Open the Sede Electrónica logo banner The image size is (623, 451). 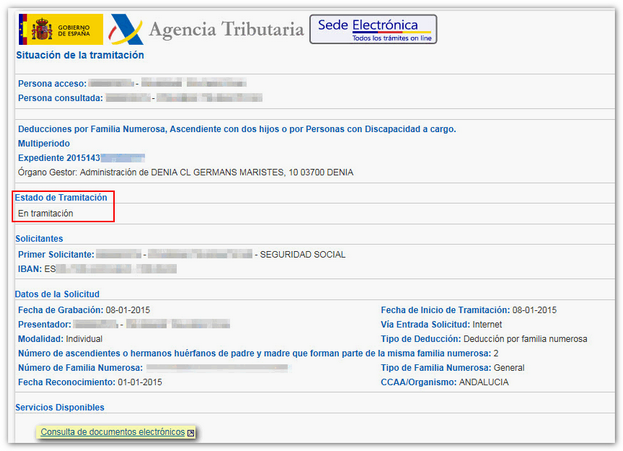tap(371, 29)
